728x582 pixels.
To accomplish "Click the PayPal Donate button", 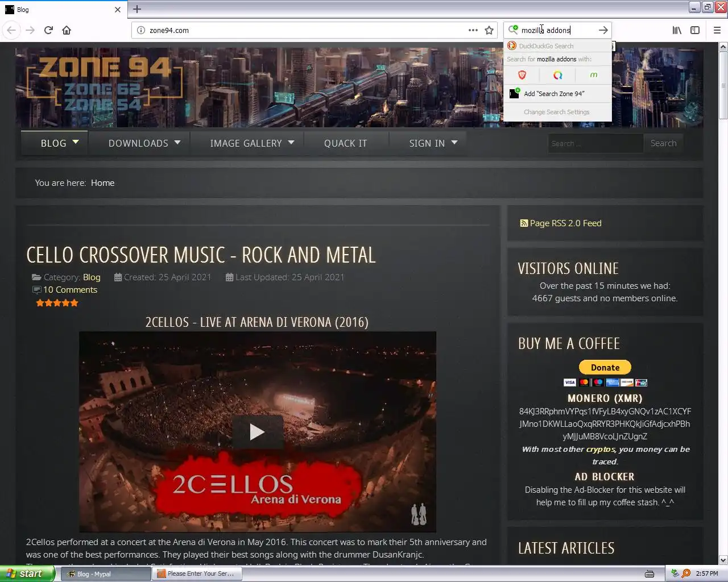I will (605, 368).
